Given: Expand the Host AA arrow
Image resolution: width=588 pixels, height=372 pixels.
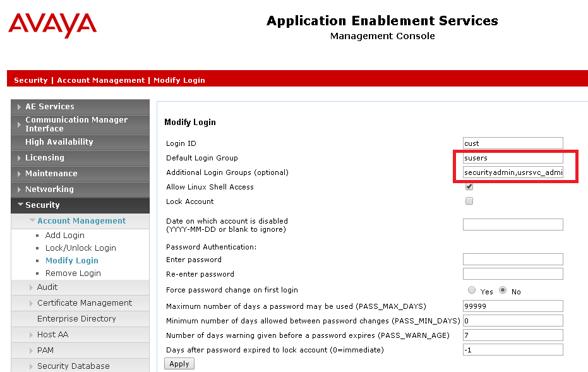Looking at the screenshot, I should (31, 335).
